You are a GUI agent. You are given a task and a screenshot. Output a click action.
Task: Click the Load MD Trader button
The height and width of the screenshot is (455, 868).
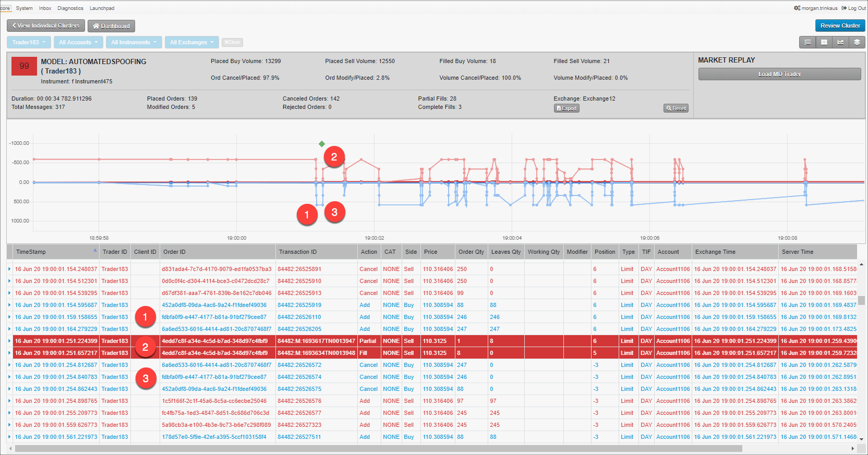[x=779, y=74]
